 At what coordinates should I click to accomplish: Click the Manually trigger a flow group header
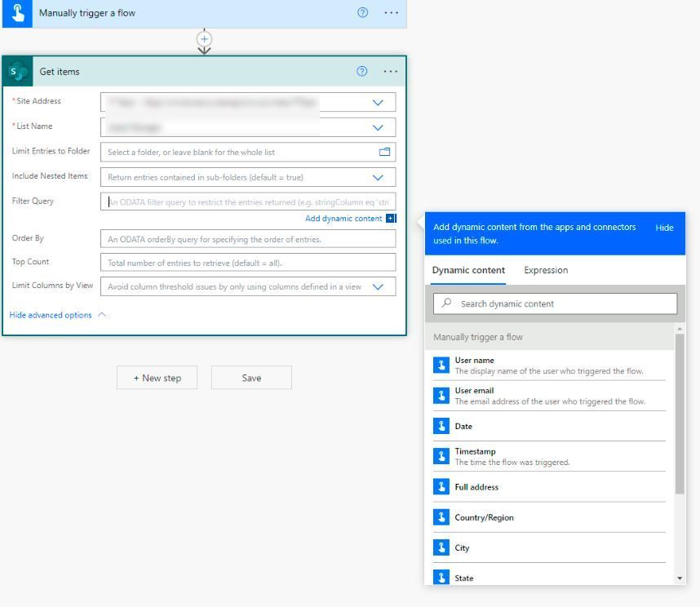coord(550,337)
